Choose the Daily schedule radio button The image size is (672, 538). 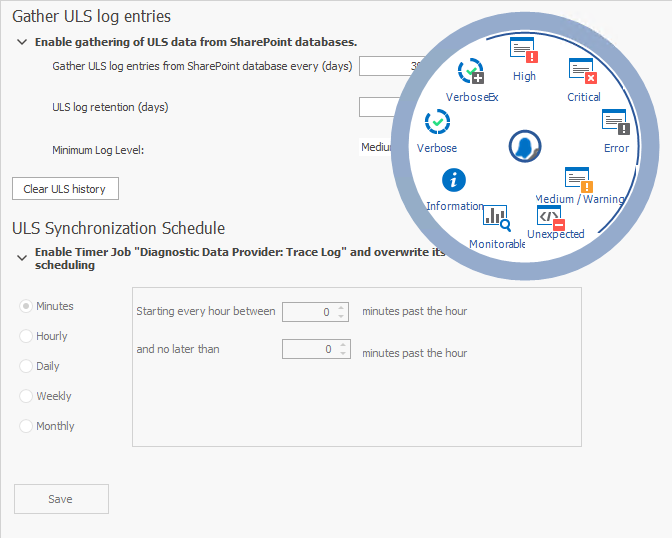26,366
